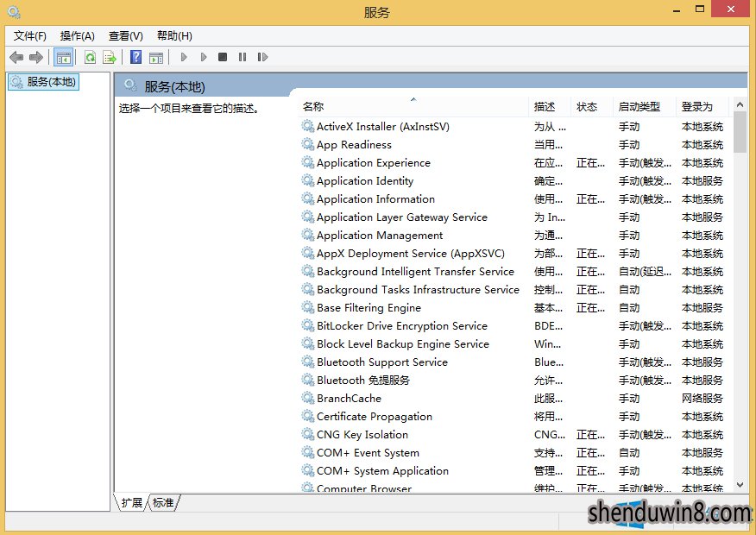Select Bluetooth 免提服务 row
756x535 pixels.
click(x=512, y=380)
